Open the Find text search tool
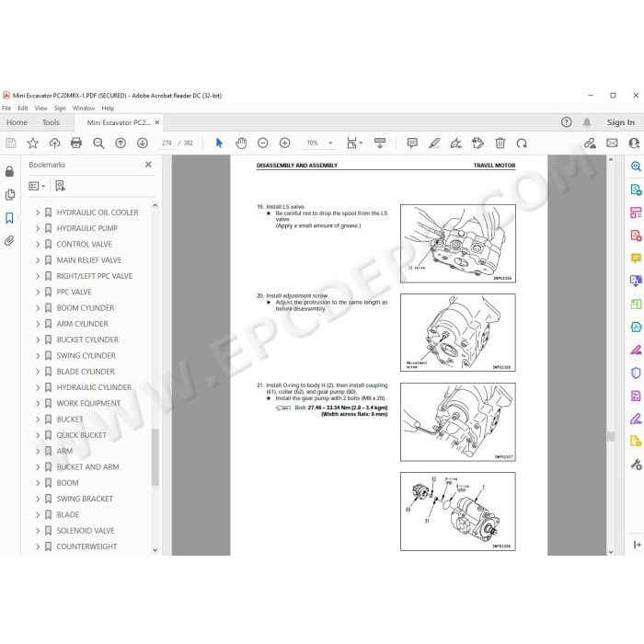The image size is (644, 644). [x=98, y=143]
